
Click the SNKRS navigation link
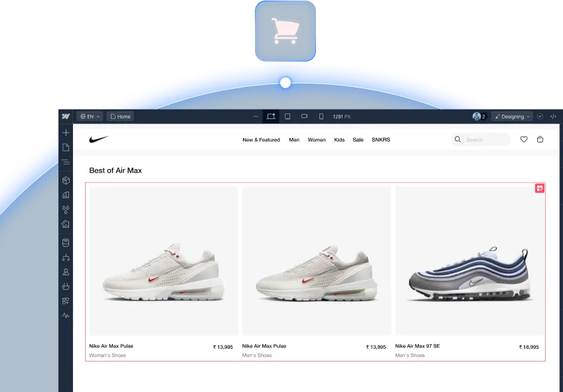pyautogui.click(x=380, y=140)
